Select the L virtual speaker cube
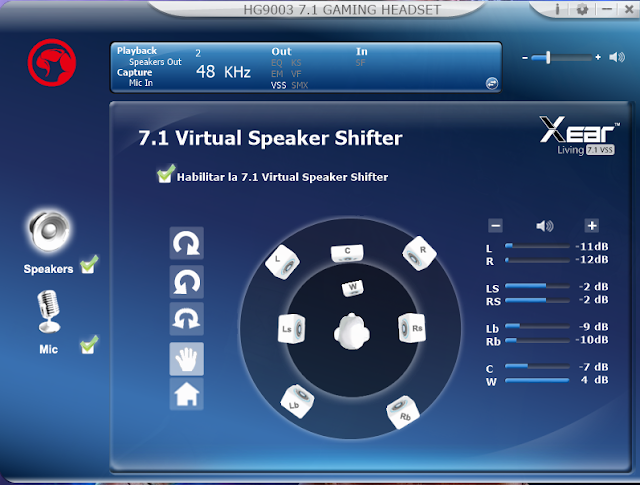The height and width of the screenshot is (485, 640). click(x=282, y=262)
